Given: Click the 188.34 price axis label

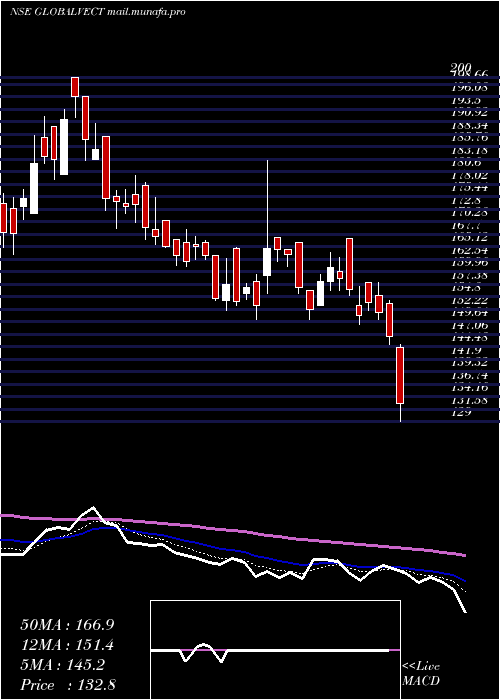Looking at the screenshot, I should (469, 125).
